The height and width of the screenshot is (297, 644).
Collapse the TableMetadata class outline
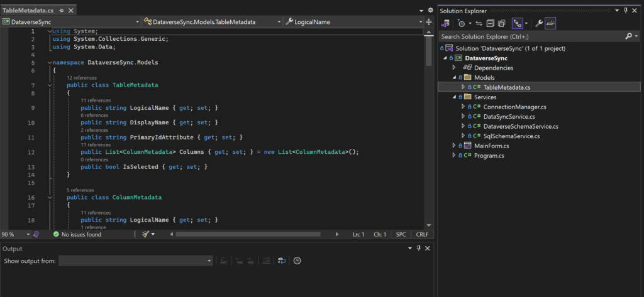(50, 85)
